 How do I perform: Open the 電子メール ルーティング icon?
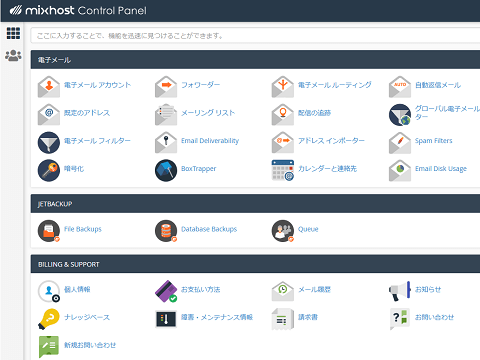[x=283, y=86]
